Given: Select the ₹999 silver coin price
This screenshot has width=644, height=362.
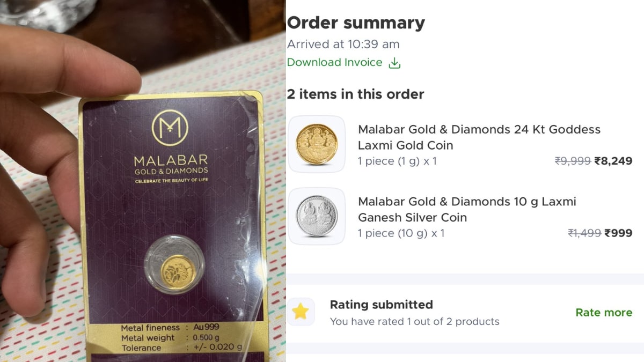Looking at the screenshot, I should pyautogui.click(x=618, y=233).
